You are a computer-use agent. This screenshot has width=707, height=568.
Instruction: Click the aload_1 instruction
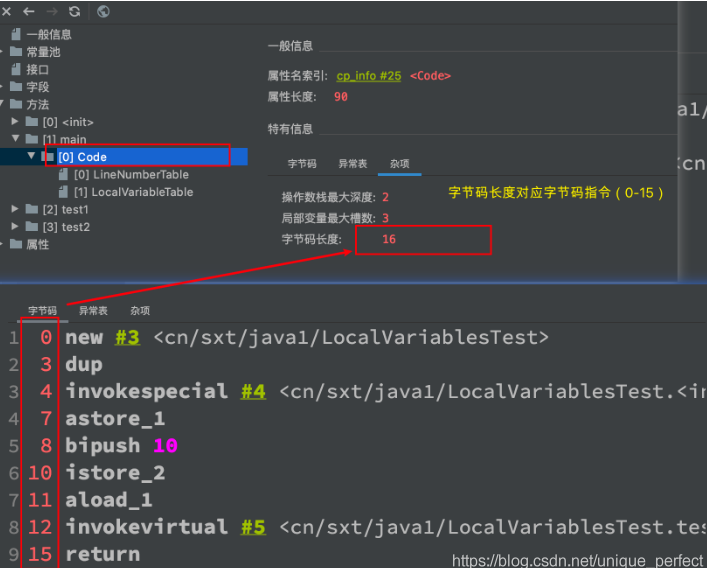109,500
